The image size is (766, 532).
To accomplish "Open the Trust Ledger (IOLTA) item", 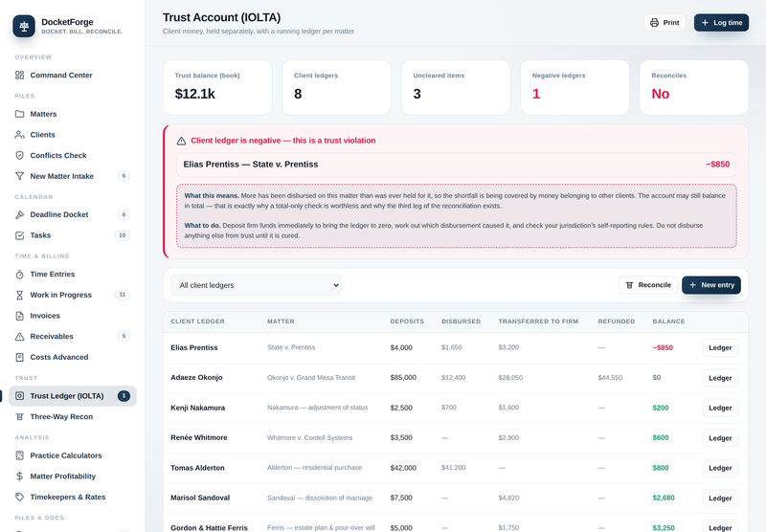I will (x=73, y=396).
